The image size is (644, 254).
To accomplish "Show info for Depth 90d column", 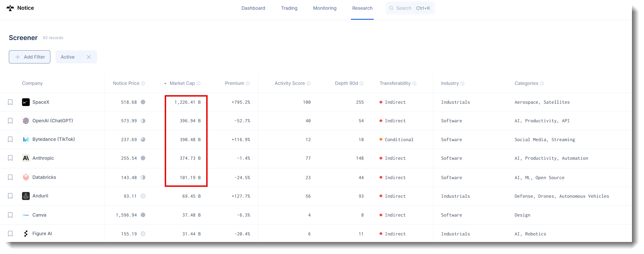I will pos(361,83).
